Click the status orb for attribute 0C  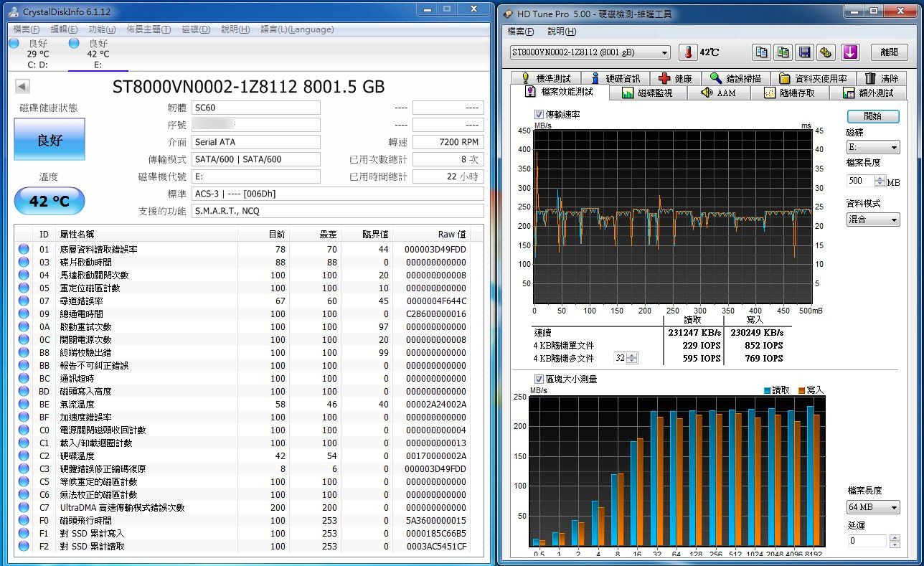click(x=24, y=339)
